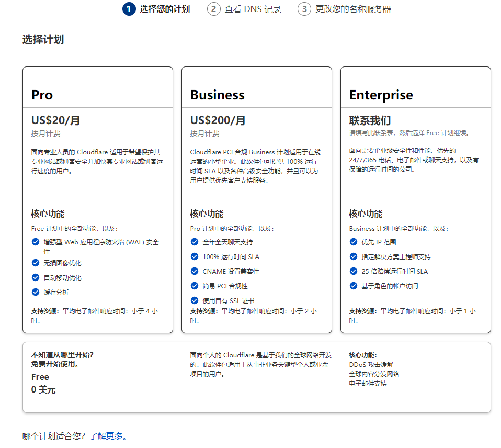Open the 了解更多 link
The height and width of the screenshot is (448, 501).
[109, 436]
